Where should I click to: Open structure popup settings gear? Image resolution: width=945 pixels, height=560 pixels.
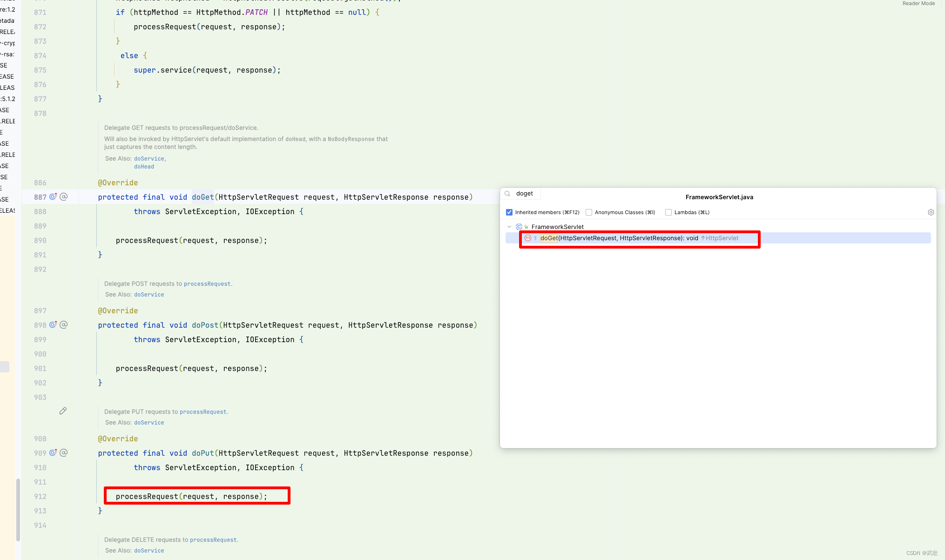[x=931, y=212]
